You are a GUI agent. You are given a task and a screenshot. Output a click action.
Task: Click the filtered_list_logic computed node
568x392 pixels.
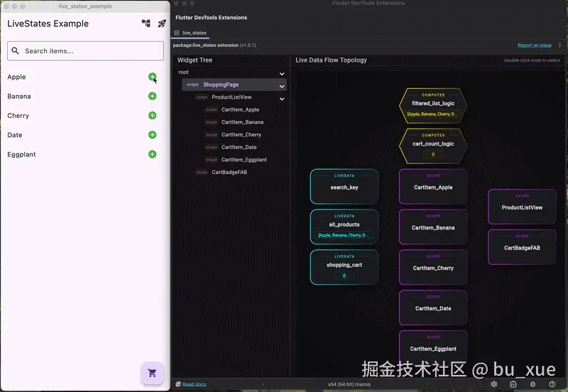(x=433, y=105)
